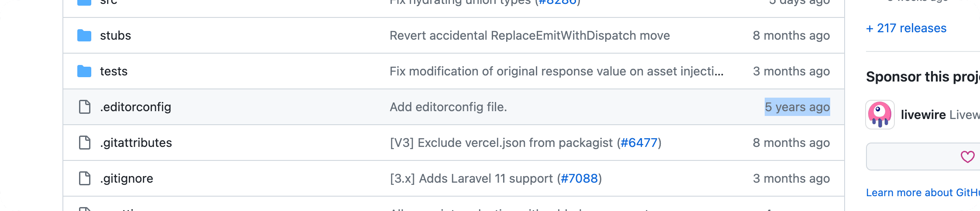Click the .gitattributes file icon
The image size is (980, 211).
coord(84,143)
